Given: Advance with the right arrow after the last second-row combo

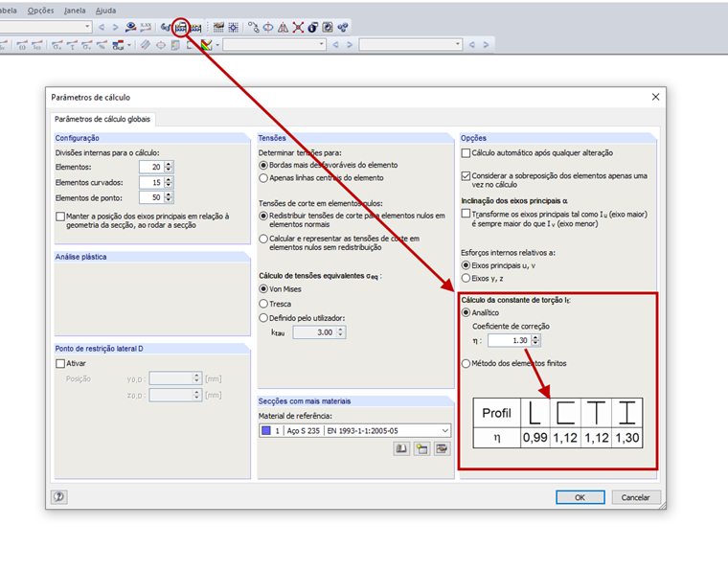Looking at the screenshot, I should pos(486,45).
